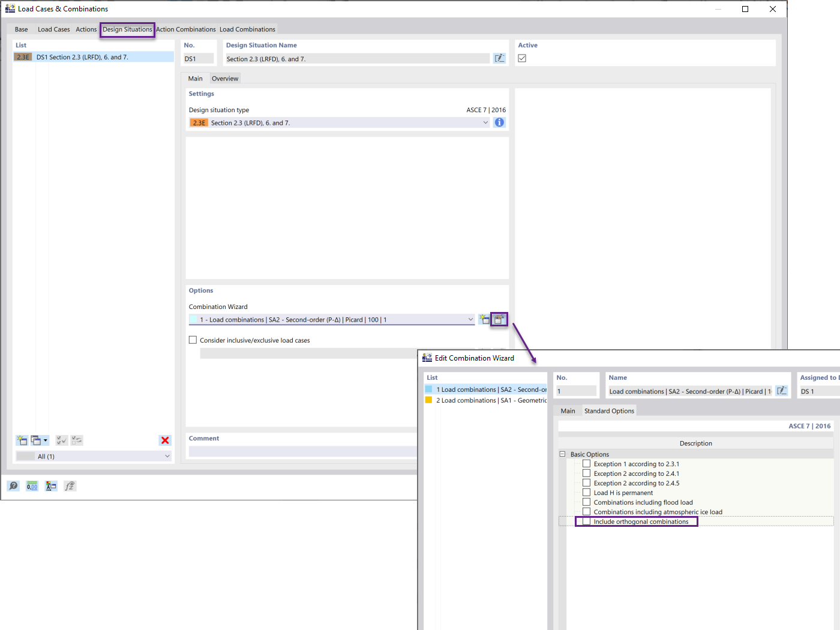This screenshot has height=630, width=840.
Task: Click the orange 2.3E color tag in the type field
Action: [199, 122]
